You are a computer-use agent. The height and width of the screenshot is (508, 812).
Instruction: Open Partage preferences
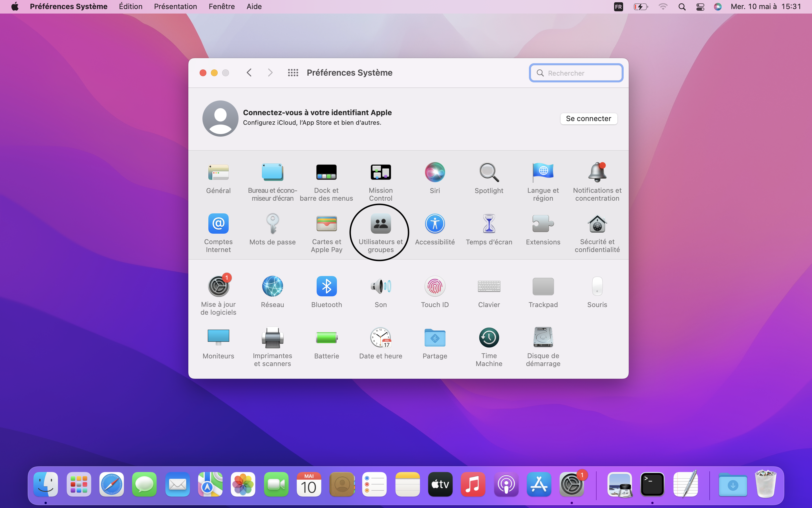[x=435, y=344]
